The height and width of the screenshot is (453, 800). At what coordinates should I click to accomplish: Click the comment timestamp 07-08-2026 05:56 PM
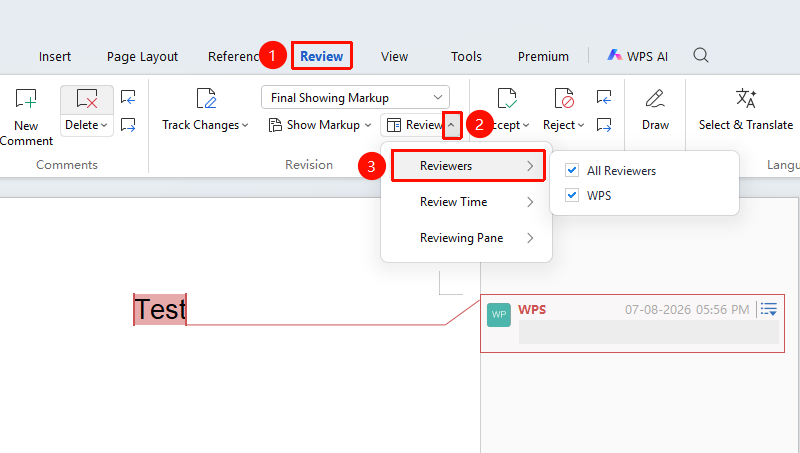coord(687,310)
